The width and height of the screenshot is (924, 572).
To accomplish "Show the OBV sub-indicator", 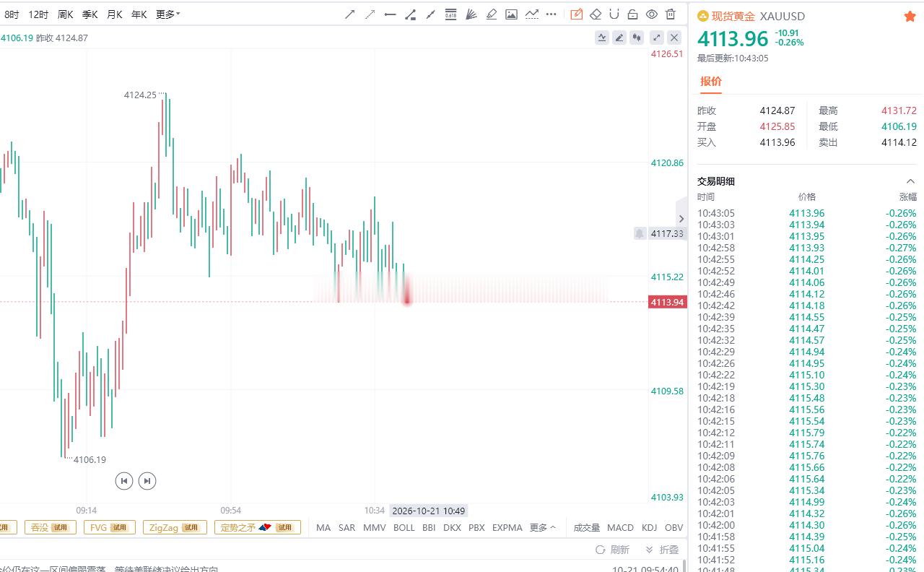I will [x=674, y=528].
